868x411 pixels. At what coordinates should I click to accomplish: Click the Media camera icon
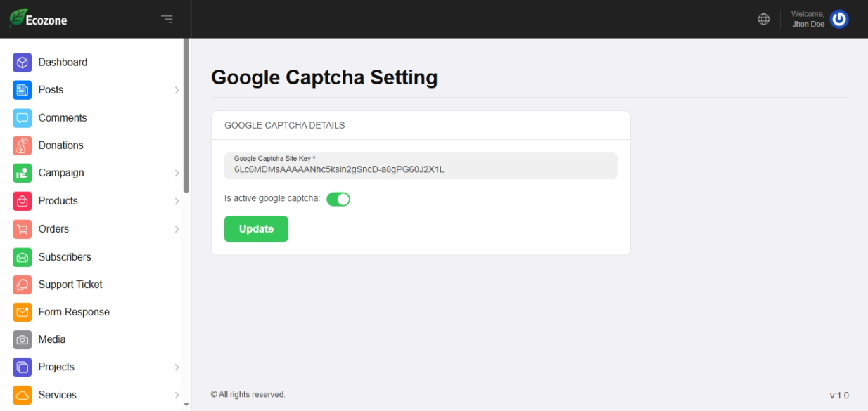coord(23,339)
